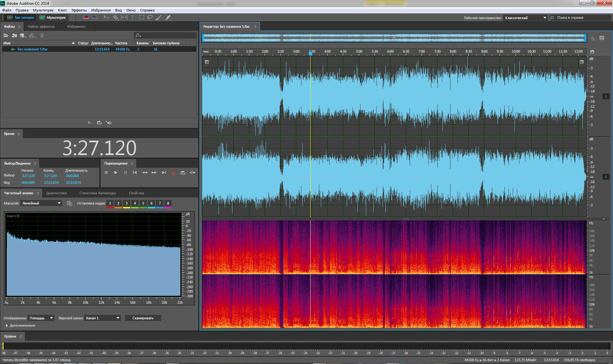Screen dimensions: 613x364
Task: Switch to the Диагностика tab
Action: click(x=57, y=193)
